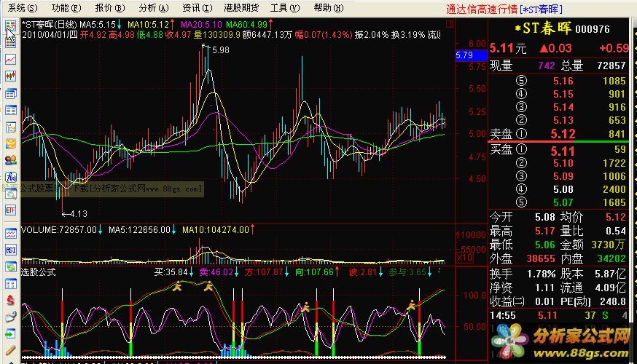Click the 总量 value 72857

(611, 66)
